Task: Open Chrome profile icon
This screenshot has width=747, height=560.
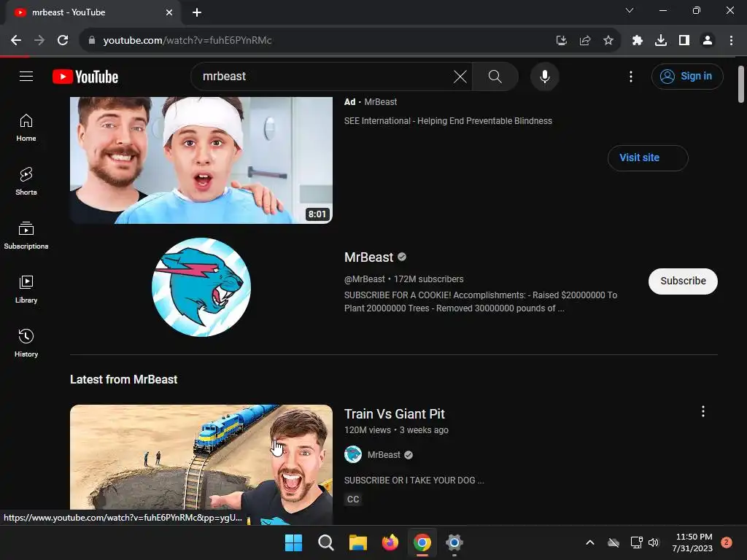Action: pyautogui.click(x=708, y=41)
